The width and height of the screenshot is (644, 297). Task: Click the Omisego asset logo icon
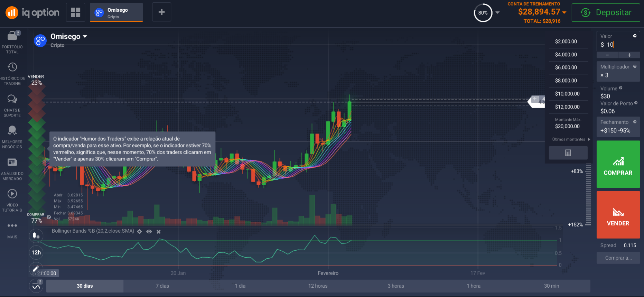40,41
